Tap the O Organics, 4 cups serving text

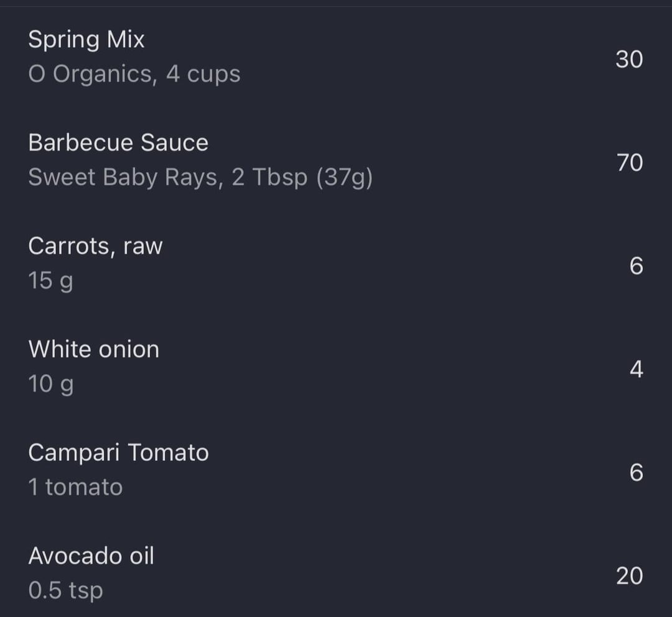134,74
